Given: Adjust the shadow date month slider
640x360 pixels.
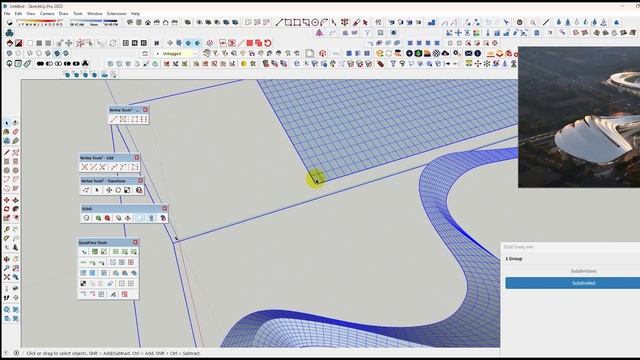Looking at the screenshot, I should click(40, 22).
